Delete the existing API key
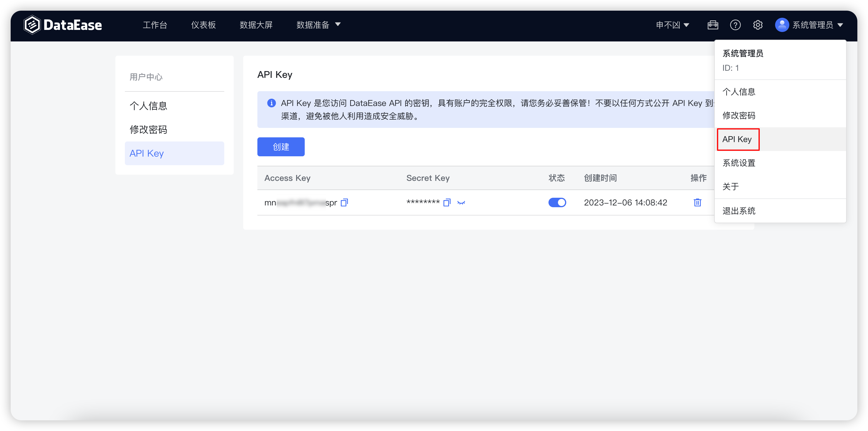868x431 pixels. [x=698, y=202]
